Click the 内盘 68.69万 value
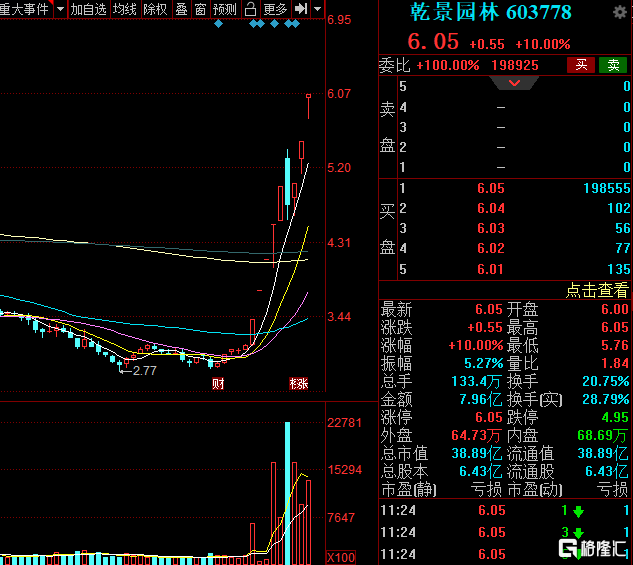Viewport: 633px width, 565px height. (603, 435)
